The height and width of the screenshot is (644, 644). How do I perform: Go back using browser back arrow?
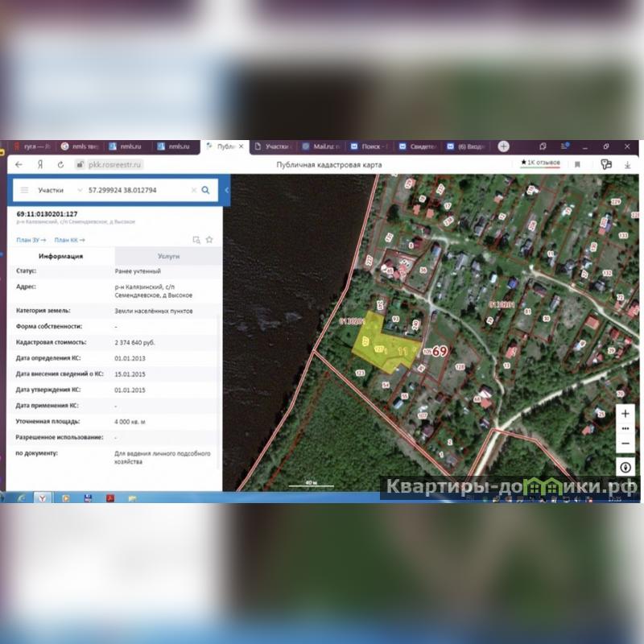point(19,164)
